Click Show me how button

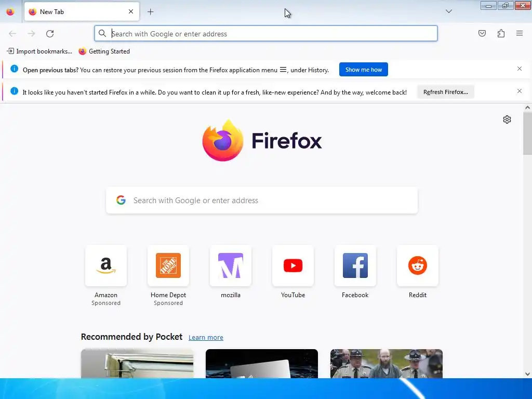363,70
